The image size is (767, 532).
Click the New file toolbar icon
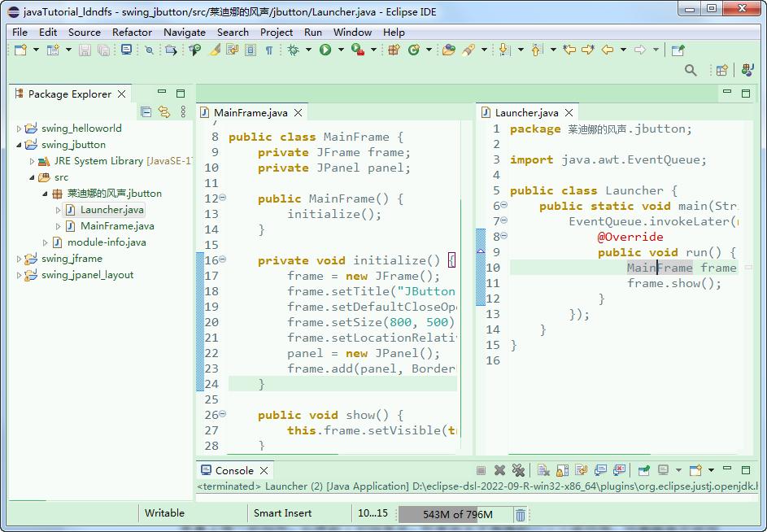(20, 50)
